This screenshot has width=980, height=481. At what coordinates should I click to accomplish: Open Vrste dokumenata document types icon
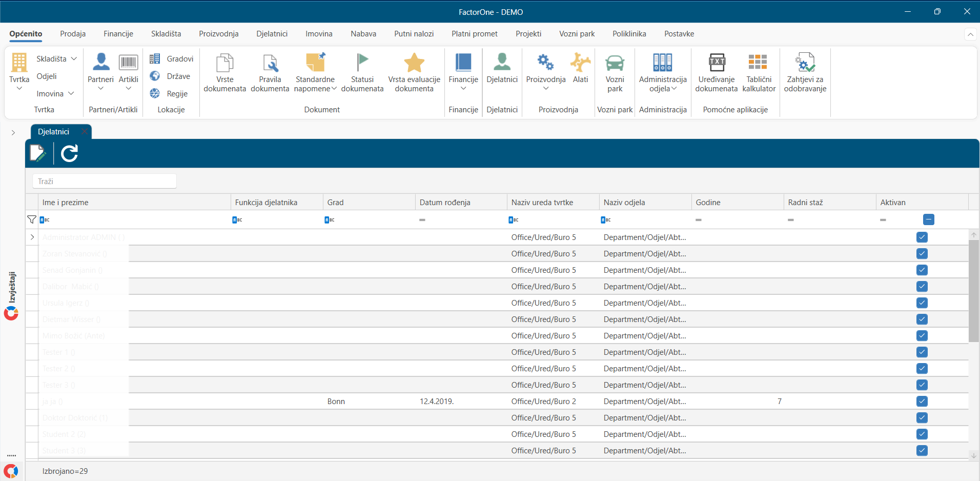point(224,63)
